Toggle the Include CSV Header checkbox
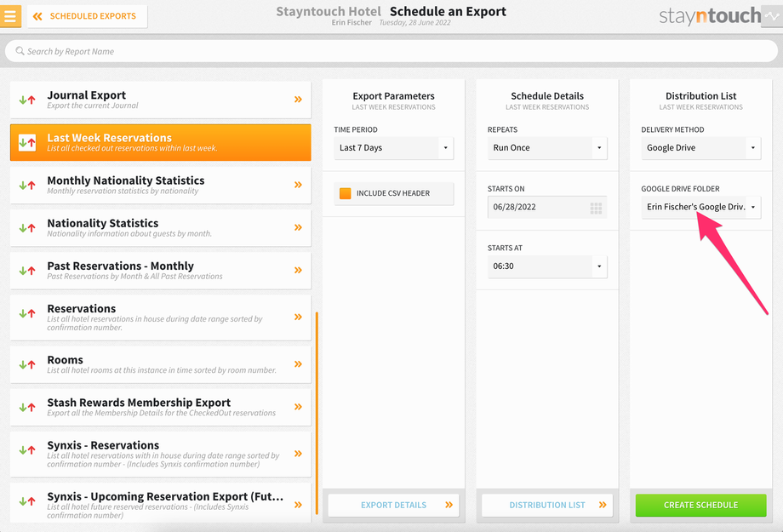 click(x=345, y=193)
